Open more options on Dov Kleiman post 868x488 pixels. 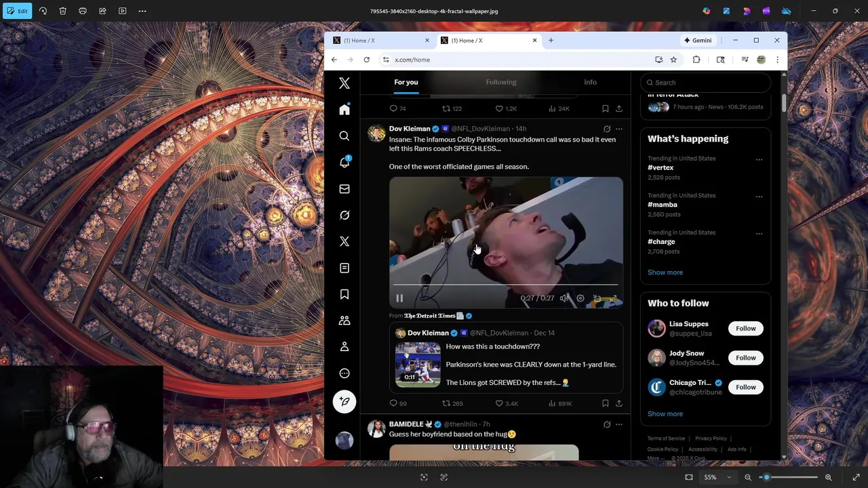click(618, 129)
